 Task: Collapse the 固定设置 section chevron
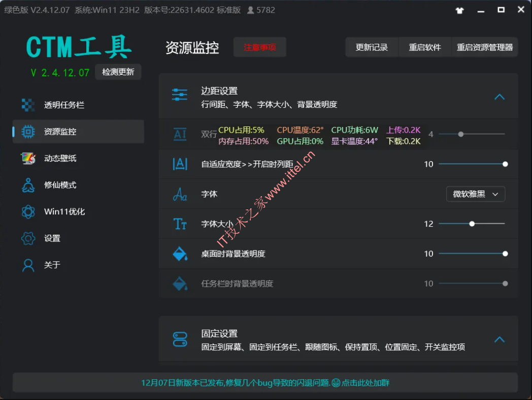[500, 340]
